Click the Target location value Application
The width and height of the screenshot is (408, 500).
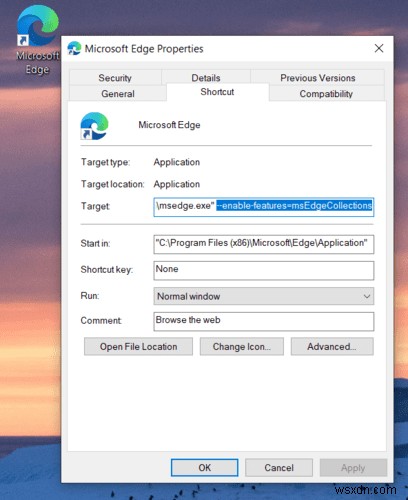tap(177, 184)
